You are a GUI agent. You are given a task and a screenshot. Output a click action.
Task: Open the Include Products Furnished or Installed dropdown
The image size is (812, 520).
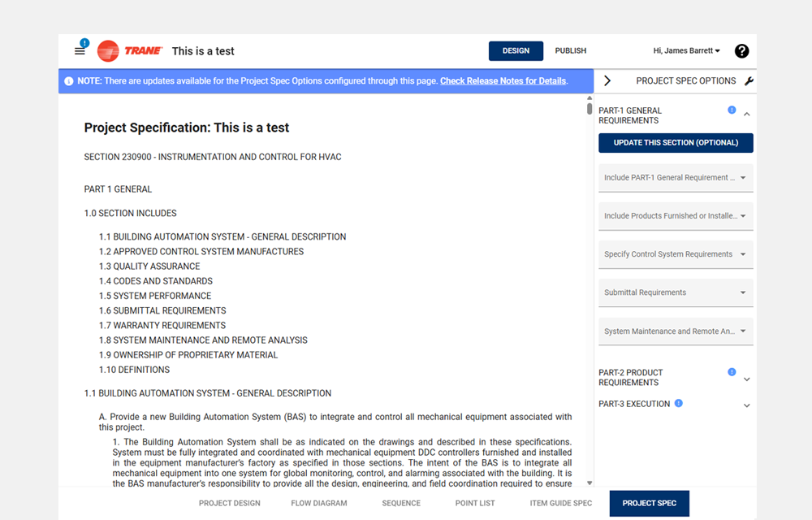click(x=676, y=216)
